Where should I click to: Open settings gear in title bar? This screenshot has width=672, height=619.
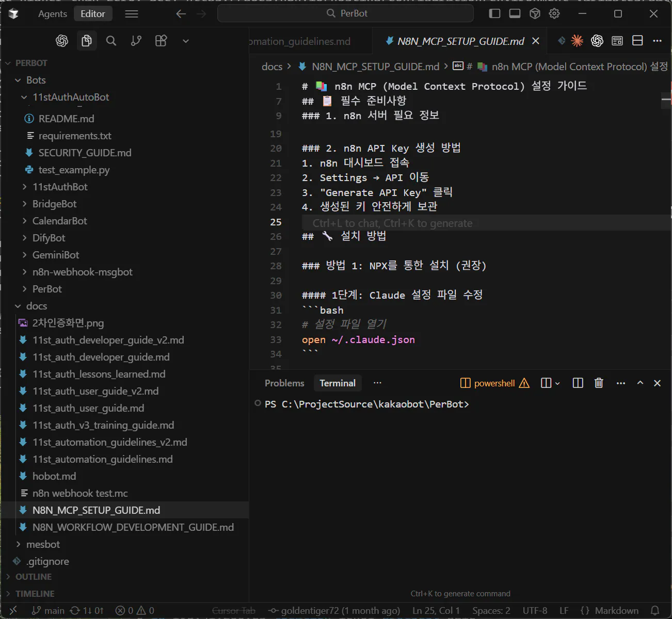pyautogui.click(x=554, y=13)
